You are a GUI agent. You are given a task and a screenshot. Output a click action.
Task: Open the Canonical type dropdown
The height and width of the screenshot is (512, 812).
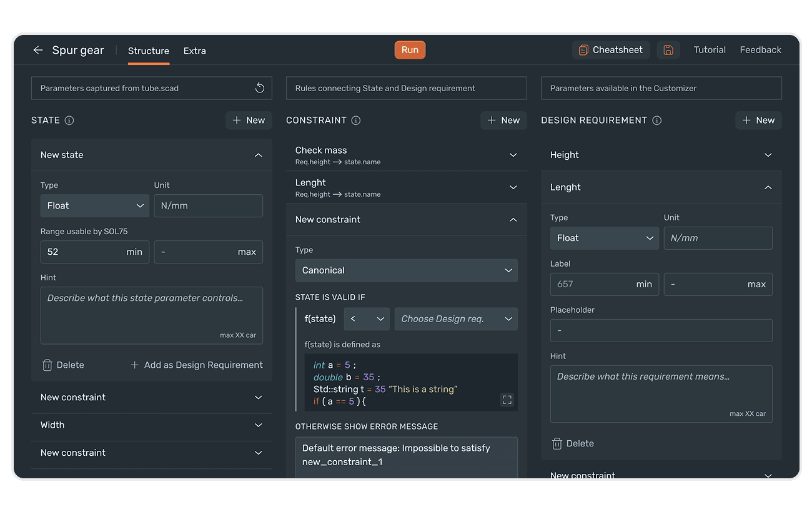407,271
